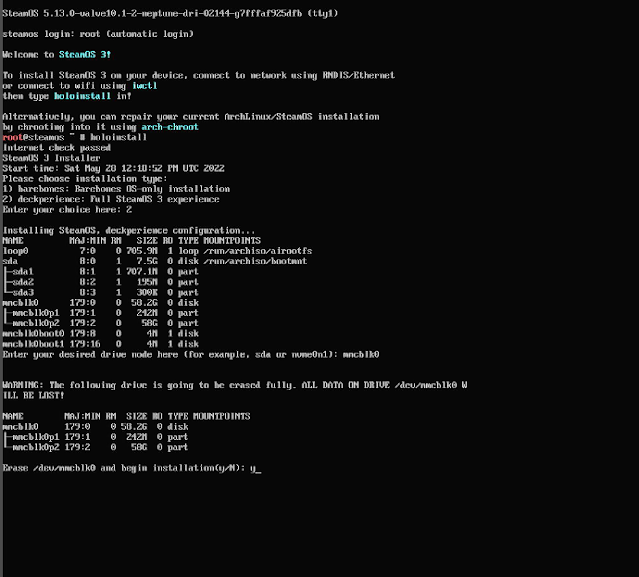This screenshot has width=639, height=577.
Task: Click the 'steamos login: root' line
Action: (98, 34)
